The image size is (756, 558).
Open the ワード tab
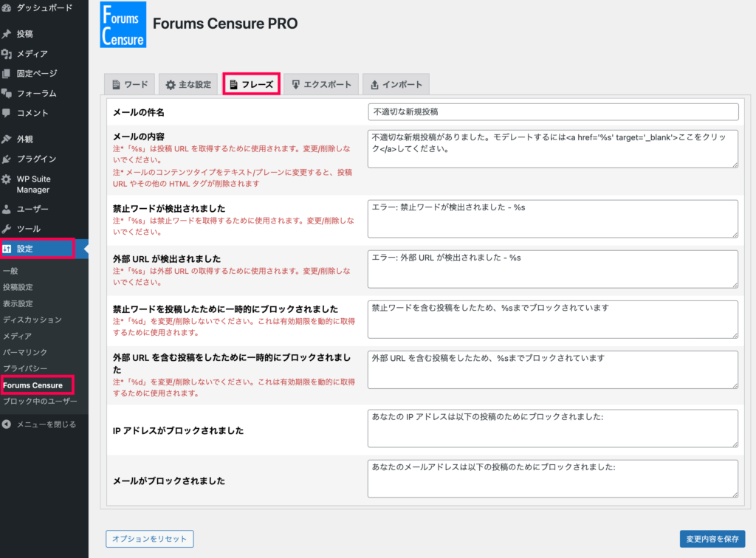point(130,84)
